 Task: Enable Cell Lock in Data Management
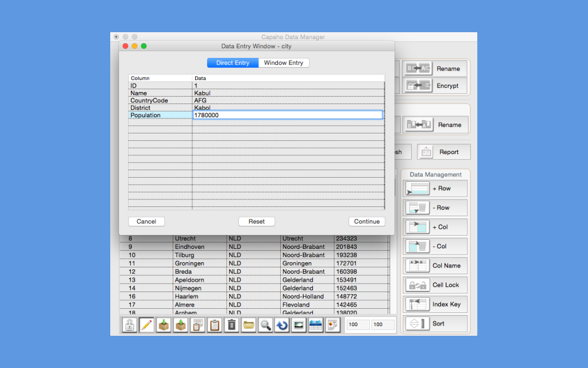click(x=435, y=285)
